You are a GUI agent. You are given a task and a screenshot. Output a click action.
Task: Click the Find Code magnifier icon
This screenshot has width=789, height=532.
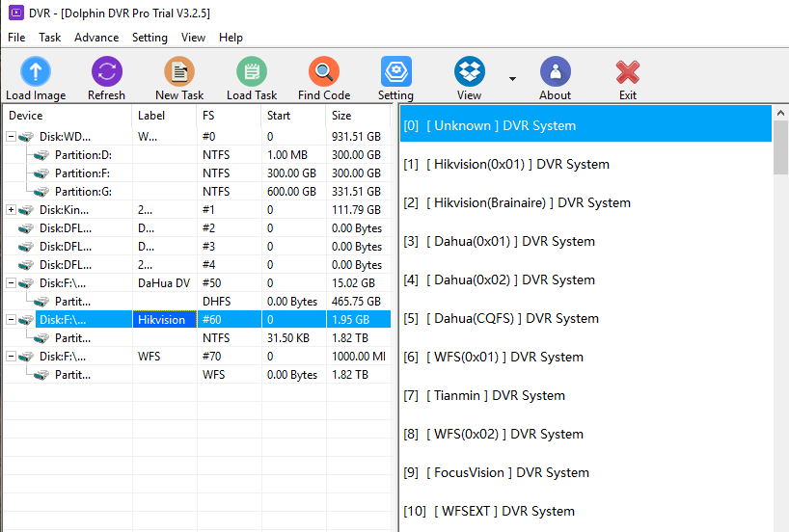pyautogui.click(x=324, y=71)
